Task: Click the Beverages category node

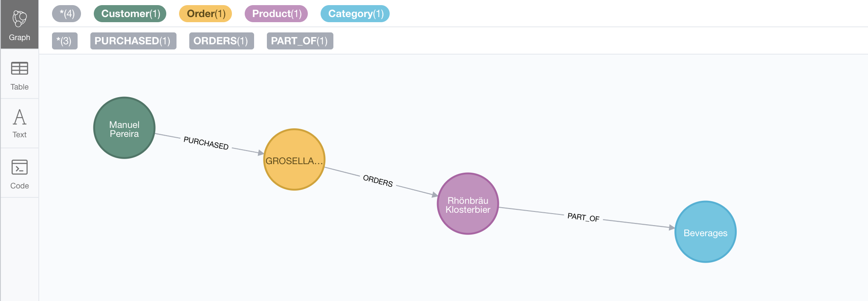Action: coord(706,232)
